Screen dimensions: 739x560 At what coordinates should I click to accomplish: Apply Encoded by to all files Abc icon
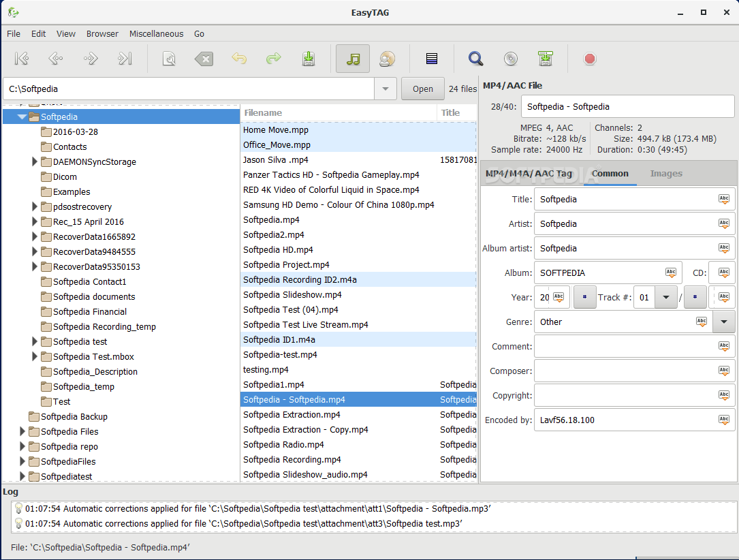coord(724,420)
